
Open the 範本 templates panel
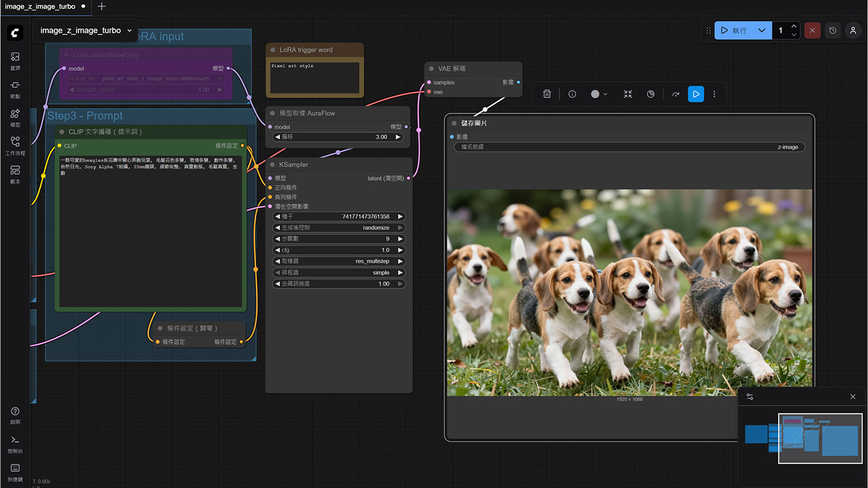pyautogui.click(x=15, y=174)
